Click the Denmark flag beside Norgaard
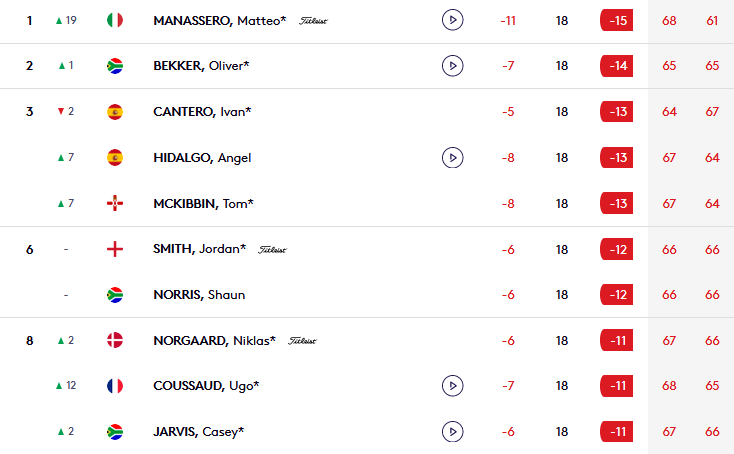The image size is (734, 454). 115,340
